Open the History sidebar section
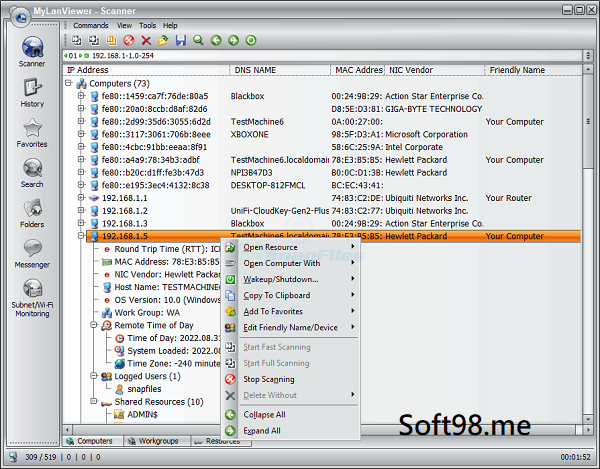This screenshot has width=600, height=469. pos(32,93)
